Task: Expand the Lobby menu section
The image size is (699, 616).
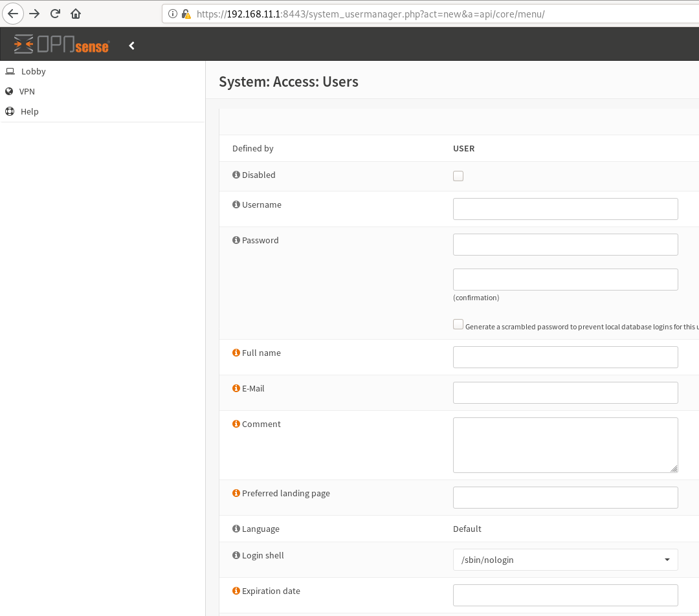Action: click(x=33, y=72)
